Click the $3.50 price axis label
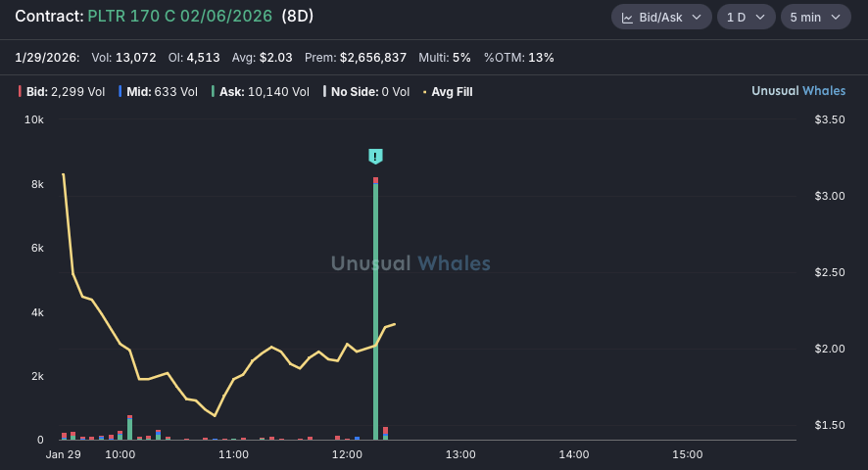The image size is (868, 470). pyautogui.click(x=830, y=119)
